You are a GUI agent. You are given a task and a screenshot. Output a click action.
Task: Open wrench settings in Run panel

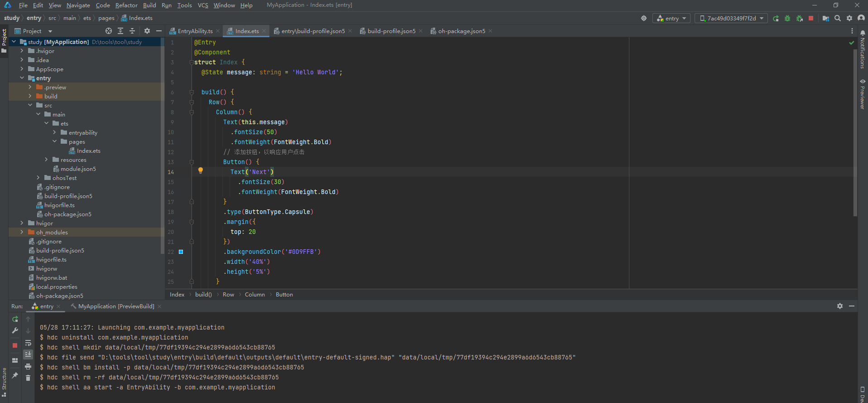(x=15, y=331)
